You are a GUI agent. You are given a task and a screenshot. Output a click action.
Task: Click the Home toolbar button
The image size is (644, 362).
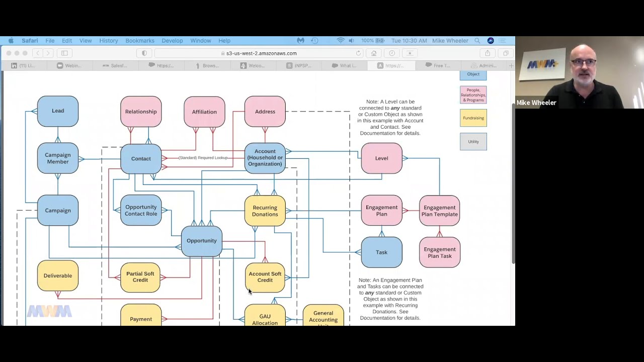[x=374, y=53]
